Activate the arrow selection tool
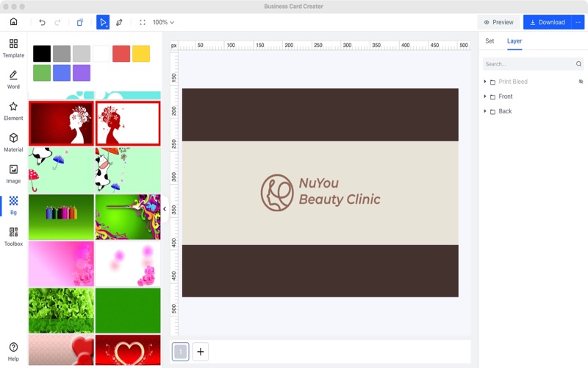588x368 pixels. click(x=103, y=22)
